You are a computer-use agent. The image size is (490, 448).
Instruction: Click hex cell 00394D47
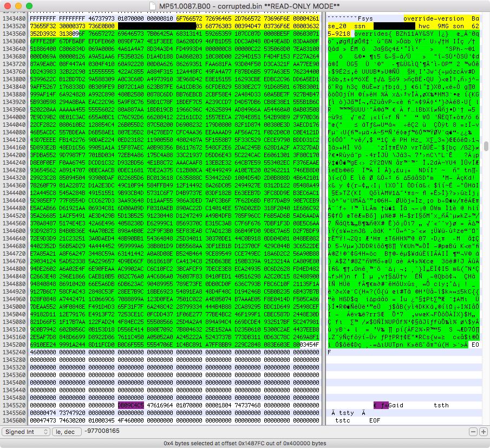click(x=247, y=26)
